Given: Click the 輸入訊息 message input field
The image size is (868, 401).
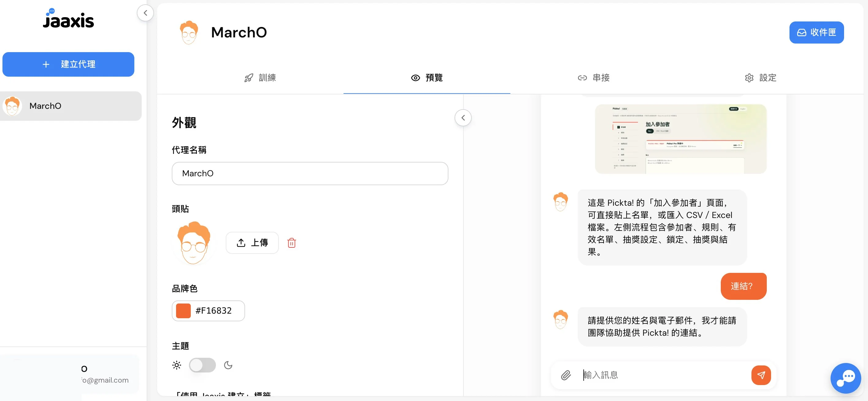Looking at the screenshot, I should click(664, 375).
